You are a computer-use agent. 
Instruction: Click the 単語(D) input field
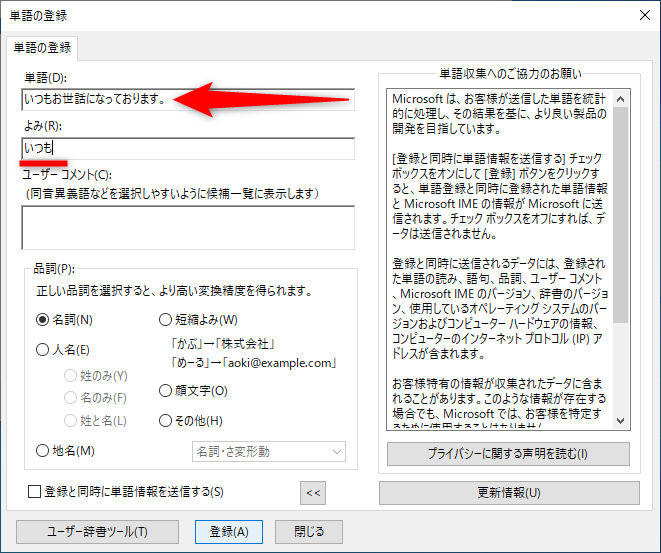click(x=188, y=99)
